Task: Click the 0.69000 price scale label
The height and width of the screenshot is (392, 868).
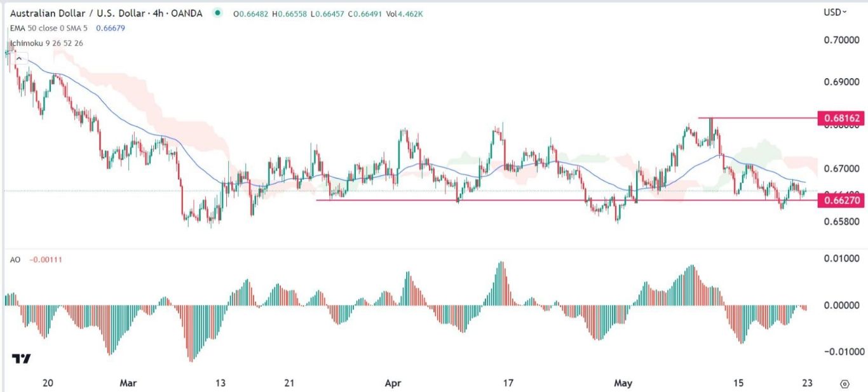Action: pyautogui.click(x=842, y=83)
